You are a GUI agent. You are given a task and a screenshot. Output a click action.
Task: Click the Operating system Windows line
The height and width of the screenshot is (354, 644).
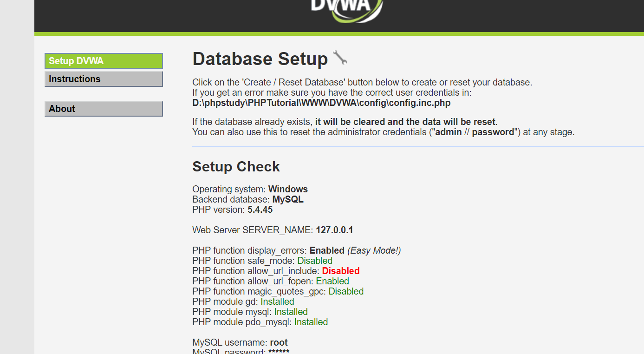pyautogui.click(x=250, y=189)
